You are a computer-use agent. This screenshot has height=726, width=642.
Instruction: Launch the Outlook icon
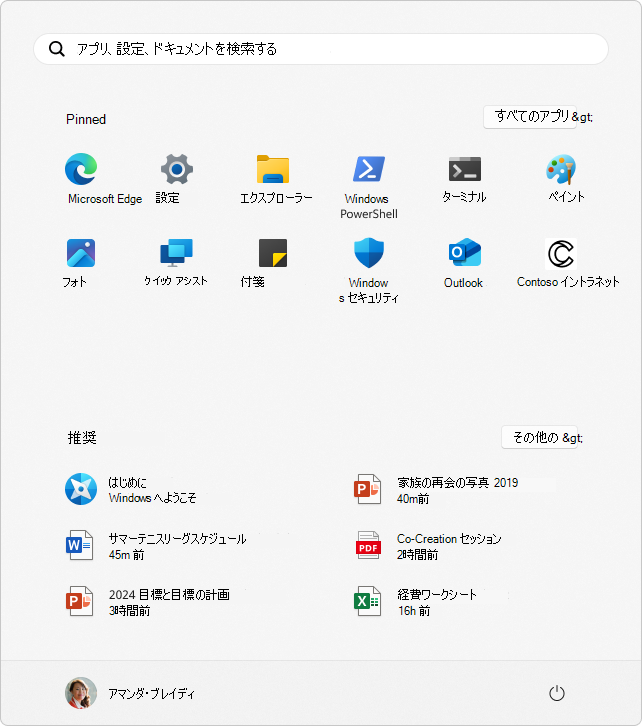point(465,253)
